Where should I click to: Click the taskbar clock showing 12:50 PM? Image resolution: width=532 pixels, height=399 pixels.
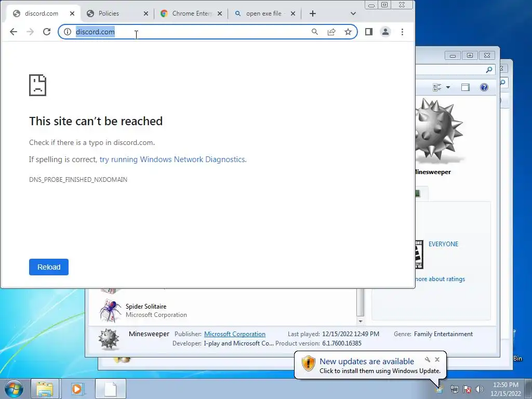coord(506,389)
